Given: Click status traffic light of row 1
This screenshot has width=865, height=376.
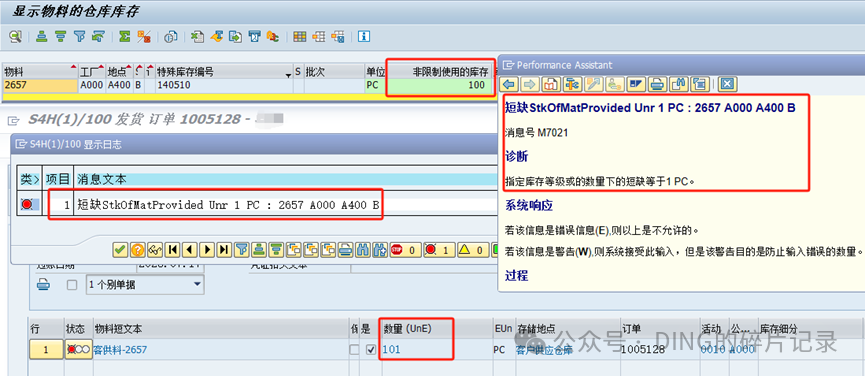Looking at the screenshot, I should 78,350.
